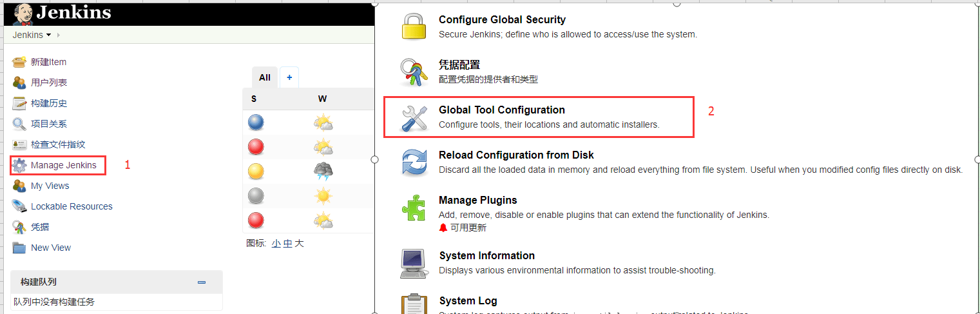
Task: Click the Configure Global Security padlock icon
Action: [414, 26]
